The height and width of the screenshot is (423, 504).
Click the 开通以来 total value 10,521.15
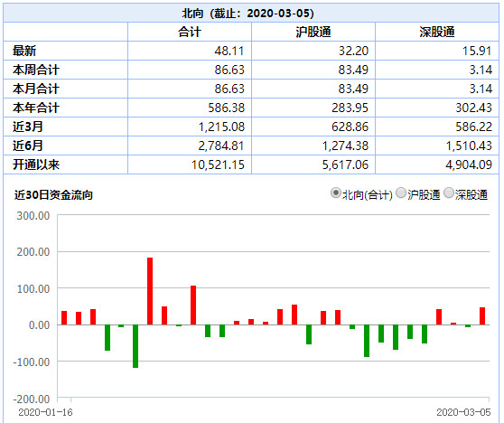point(218,164)
